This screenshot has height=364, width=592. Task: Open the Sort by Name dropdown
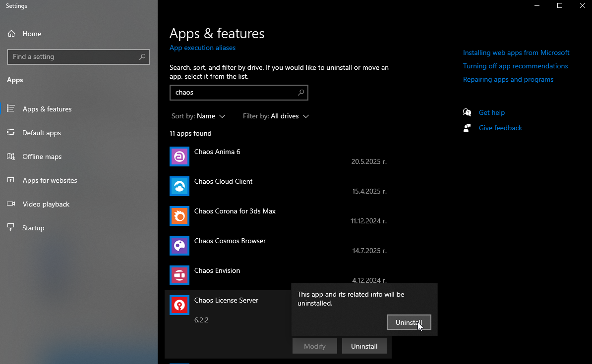(x=198, y=116)
